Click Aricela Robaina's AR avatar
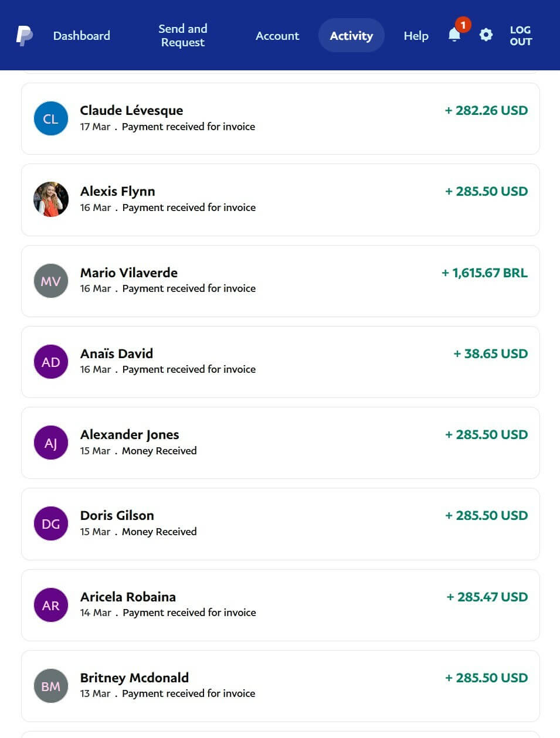This screenshot has width=560, height=738. click(51, 605)
